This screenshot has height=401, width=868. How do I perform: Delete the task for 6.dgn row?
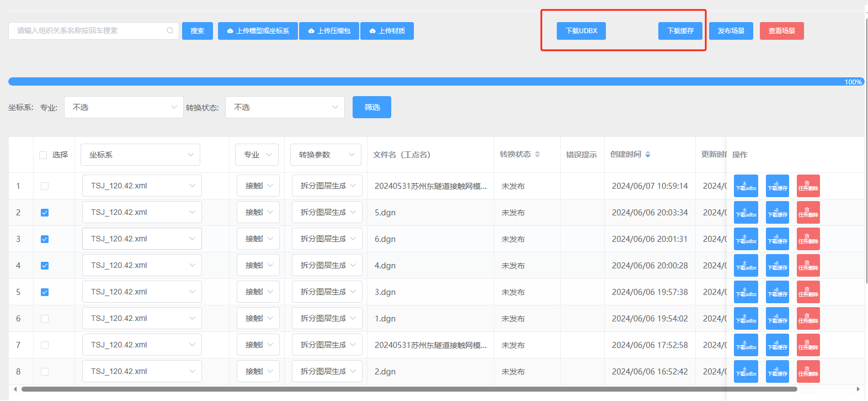coord(808,239)
